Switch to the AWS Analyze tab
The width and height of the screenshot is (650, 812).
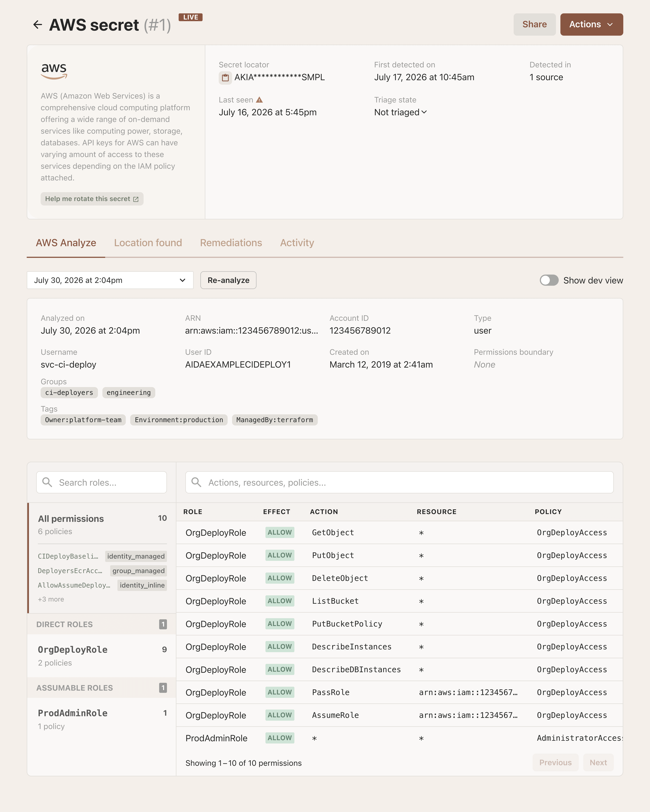point(66,243)
